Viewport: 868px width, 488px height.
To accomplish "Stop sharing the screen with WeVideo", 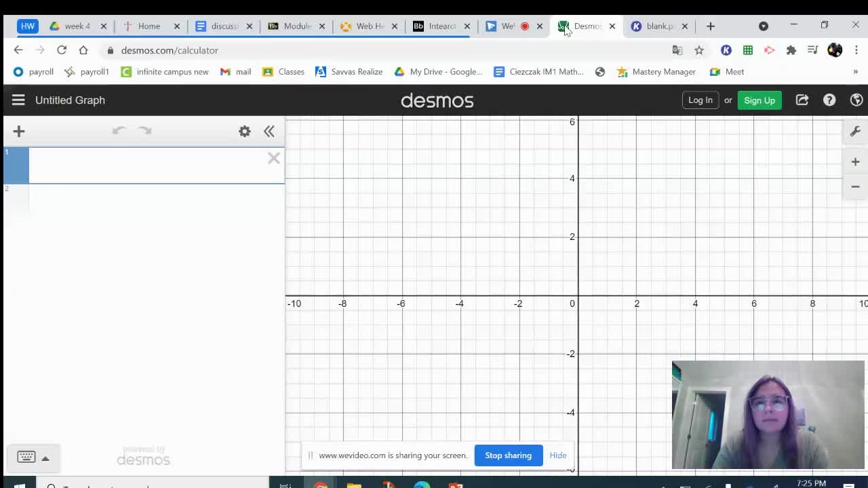I will 508,455.
